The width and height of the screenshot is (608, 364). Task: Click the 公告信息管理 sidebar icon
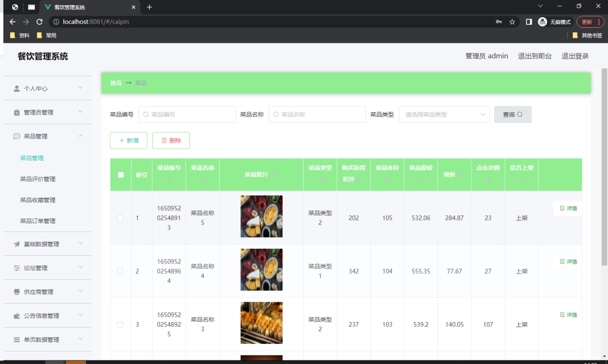point(17,315)
